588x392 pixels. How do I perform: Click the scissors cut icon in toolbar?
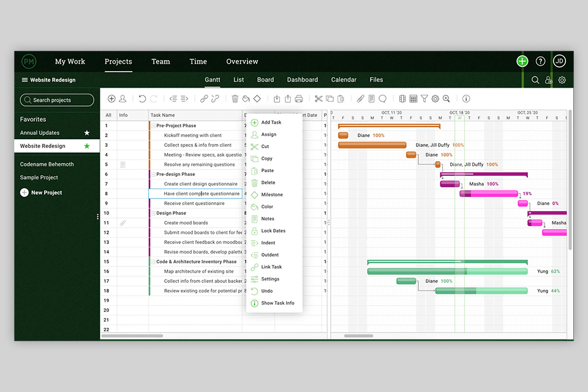(x=318, y=99)
